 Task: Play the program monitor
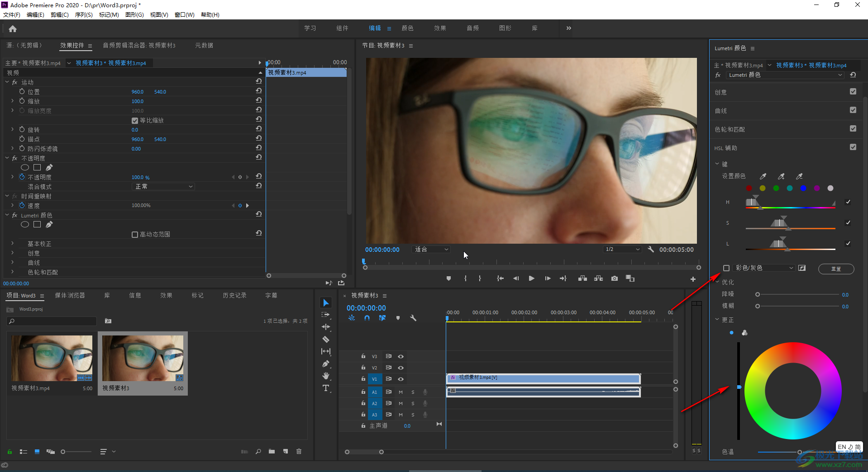coord(531,278)
